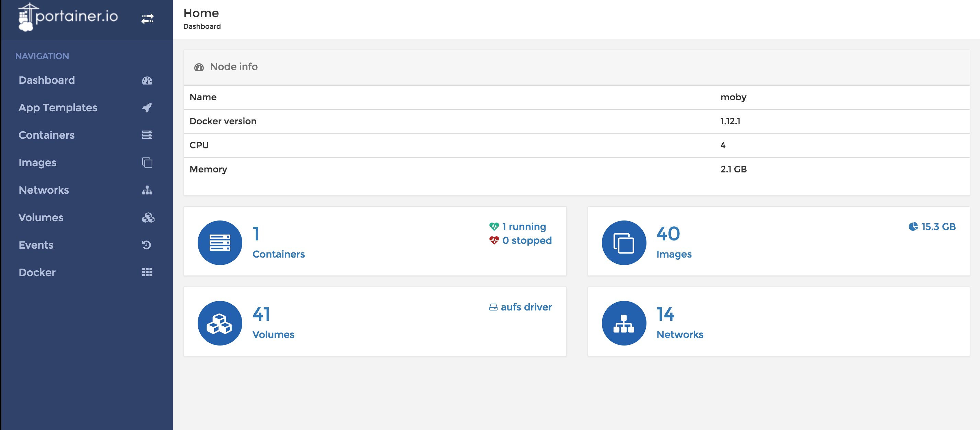Click the Dashboard gauge icon in sidebar
The height and width of the screenshot is (430, 980).
(147, 81)
